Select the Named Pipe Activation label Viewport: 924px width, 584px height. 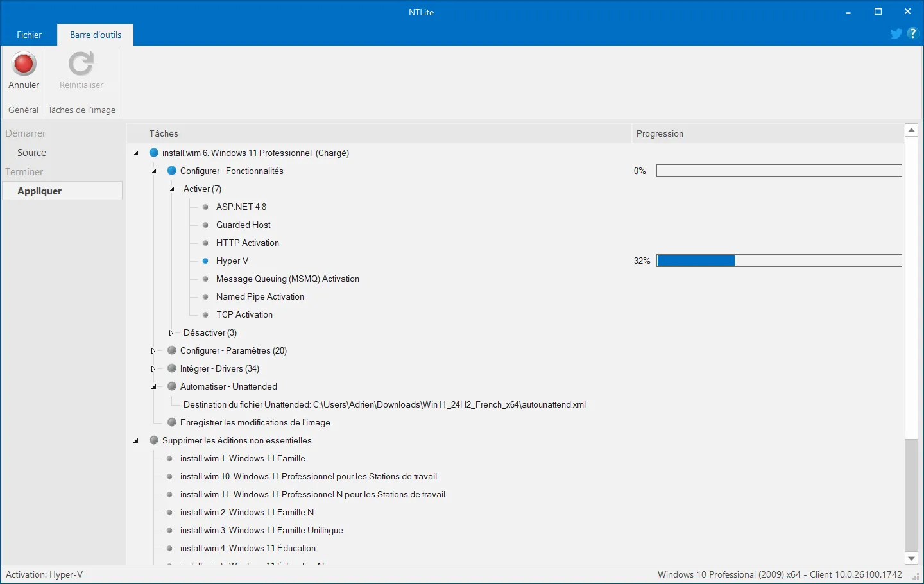260,296
